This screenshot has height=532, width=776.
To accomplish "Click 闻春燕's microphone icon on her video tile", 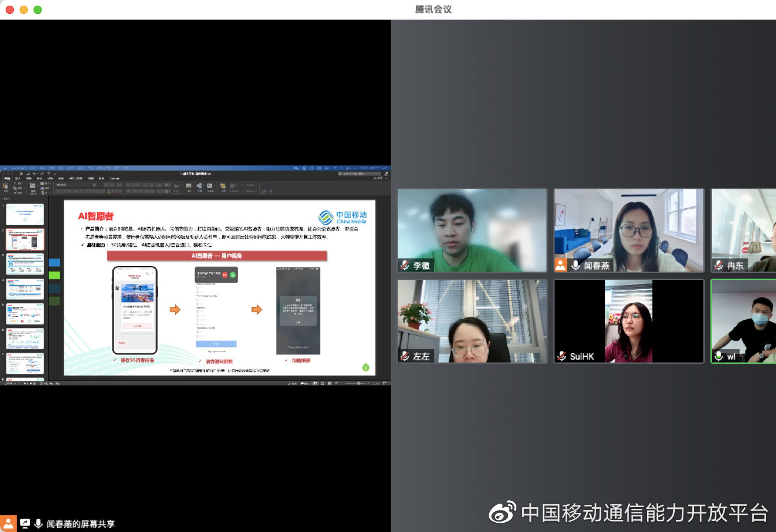I will 575,265.
